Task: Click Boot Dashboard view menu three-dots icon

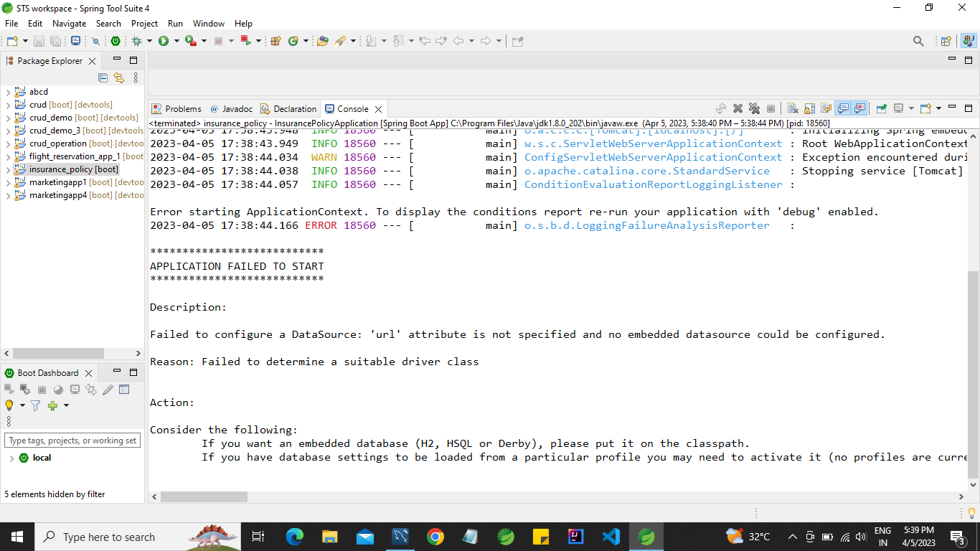Action: pyautogui.click(x=9, y=421)
